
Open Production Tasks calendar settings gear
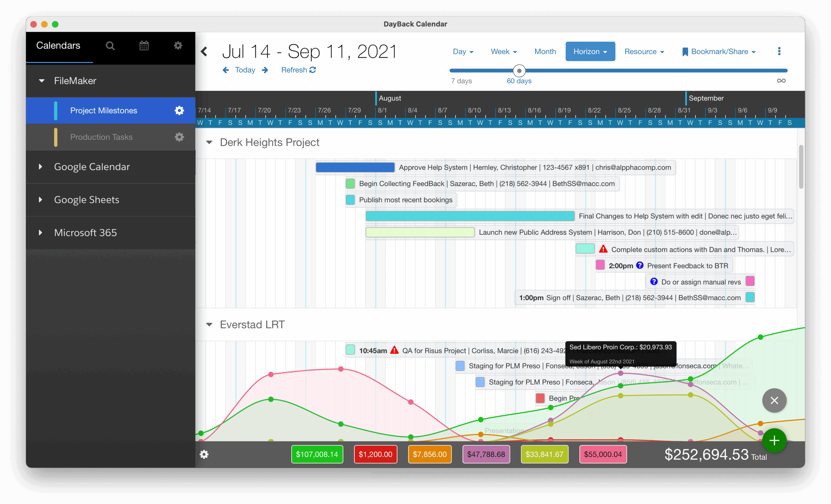point(179,137)
